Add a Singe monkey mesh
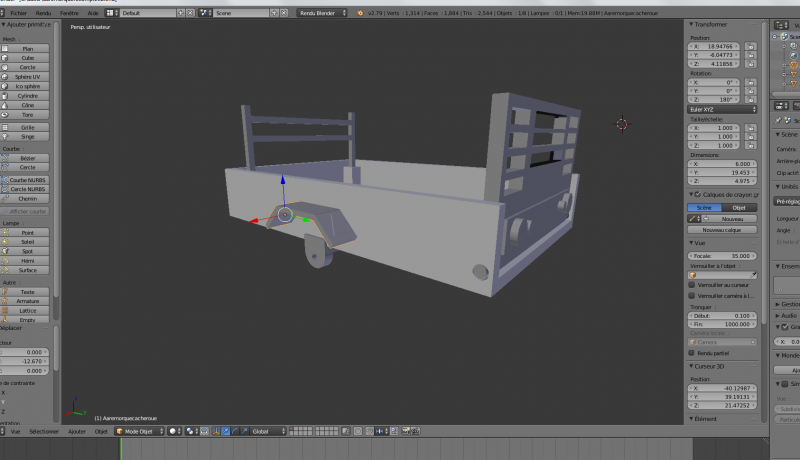 pyautogui.click(x=27, y=137)
